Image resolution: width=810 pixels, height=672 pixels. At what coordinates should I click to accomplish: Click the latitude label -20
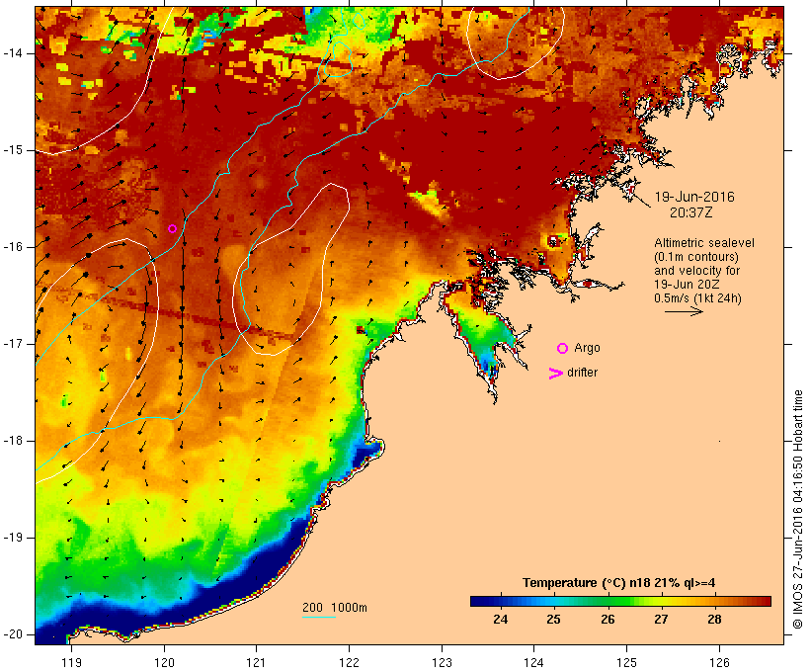[x=13, y=634]
